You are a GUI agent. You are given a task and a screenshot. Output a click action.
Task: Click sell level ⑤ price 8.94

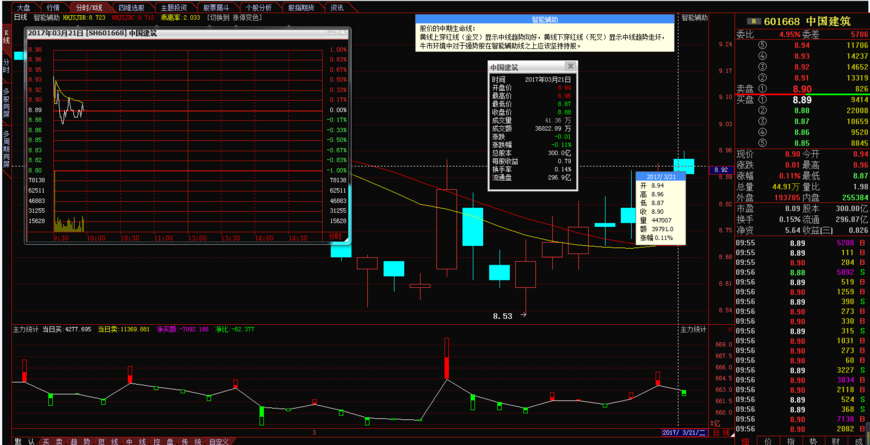click(x=801, y=45)
